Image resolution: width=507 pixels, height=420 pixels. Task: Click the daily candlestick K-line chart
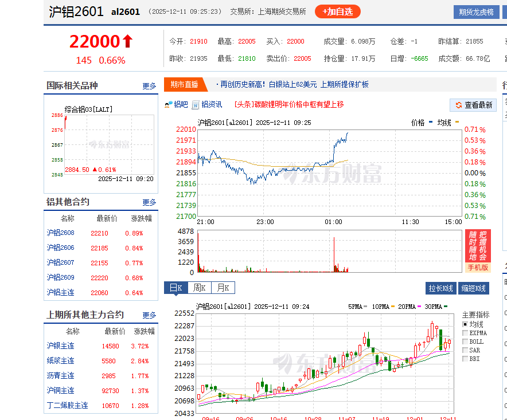pos(325,363)
